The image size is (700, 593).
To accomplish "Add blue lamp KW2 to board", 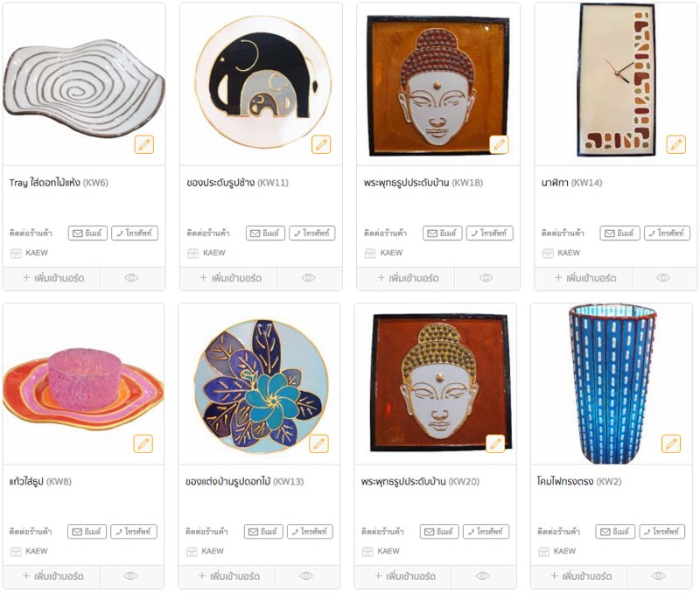I will pos(580,576).
